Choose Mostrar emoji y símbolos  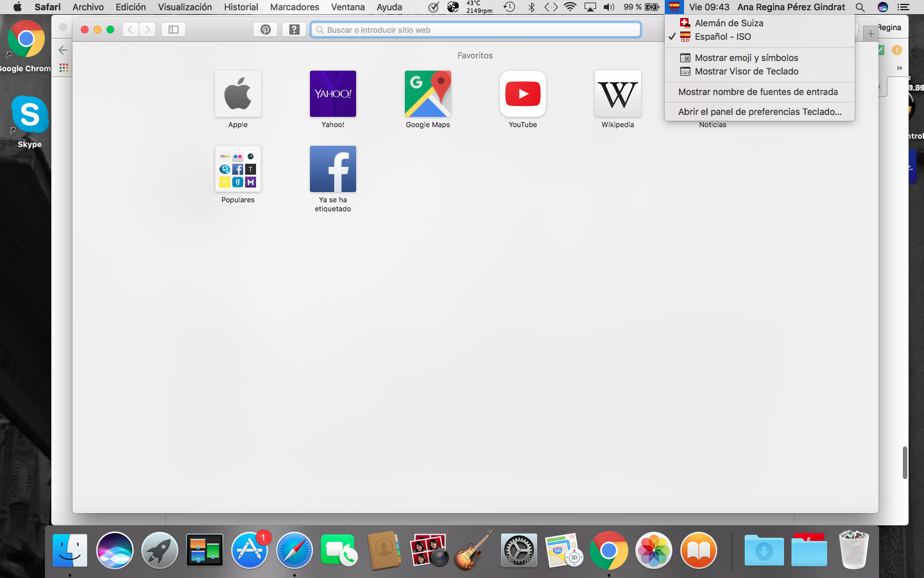click(x=760, y=58)
